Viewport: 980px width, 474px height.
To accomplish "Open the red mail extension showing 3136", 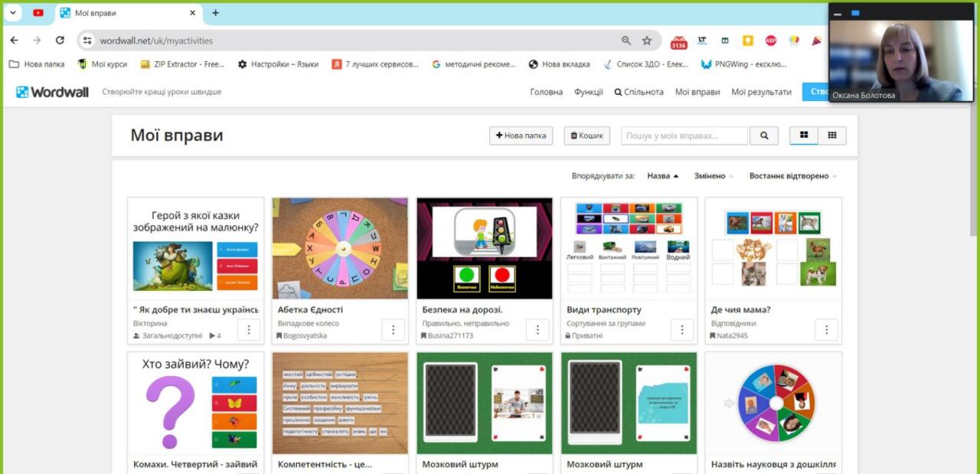I will point(678,41).
